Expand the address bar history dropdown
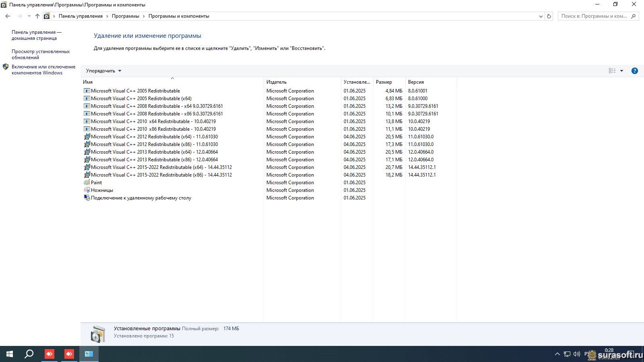Image resolution: width=644 pixels, height=362 pixels. (541, 16)
